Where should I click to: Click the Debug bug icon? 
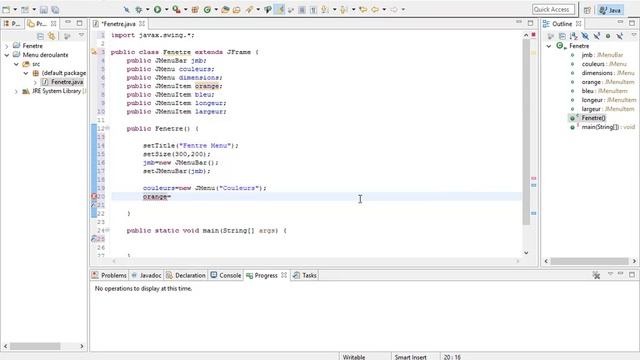(139, 10)
